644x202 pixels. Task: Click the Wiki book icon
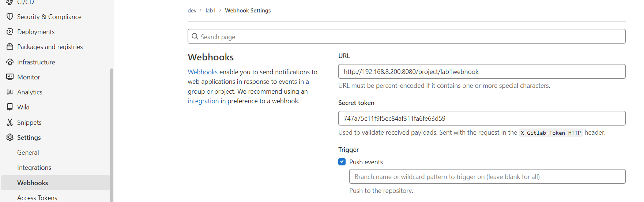10,107
